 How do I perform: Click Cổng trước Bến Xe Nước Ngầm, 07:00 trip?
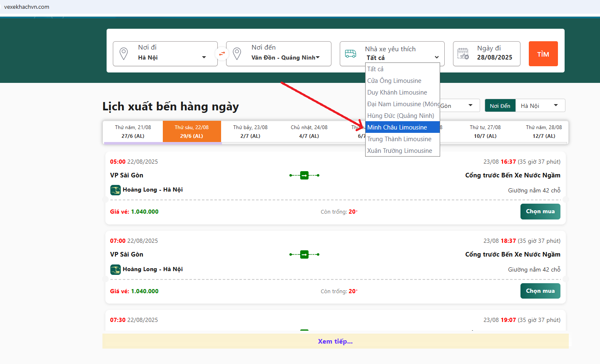click(x=513, y=254)
